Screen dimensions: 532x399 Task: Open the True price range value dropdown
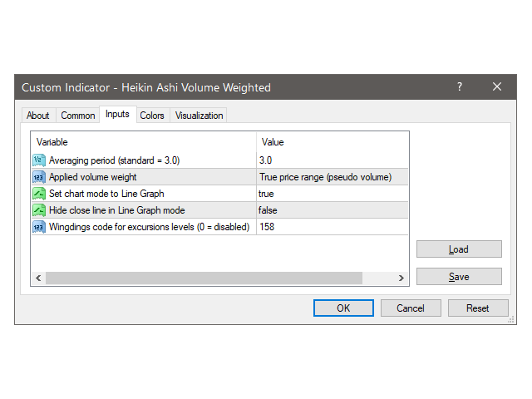(x=332, y=177)
